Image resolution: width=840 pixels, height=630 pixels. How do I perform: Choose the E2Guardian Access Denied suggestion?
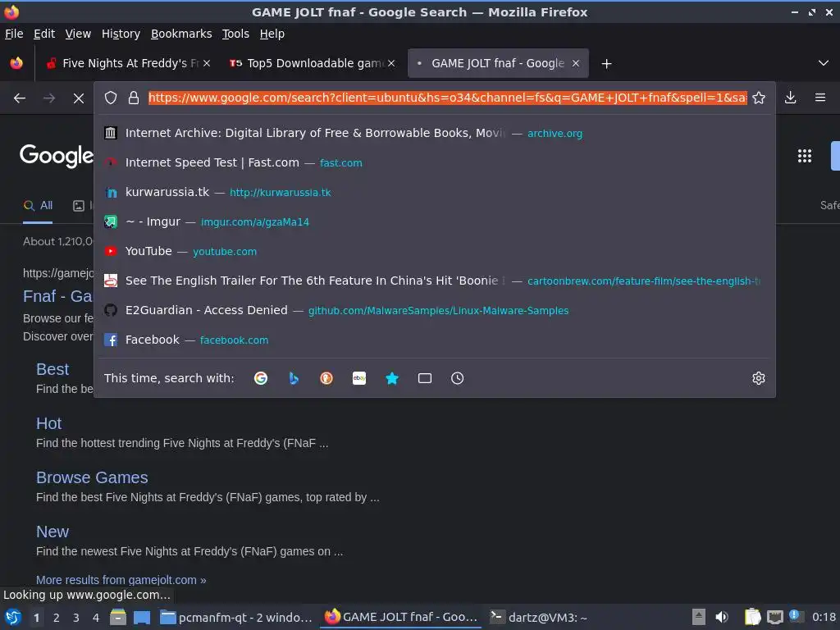click(435, 310)
